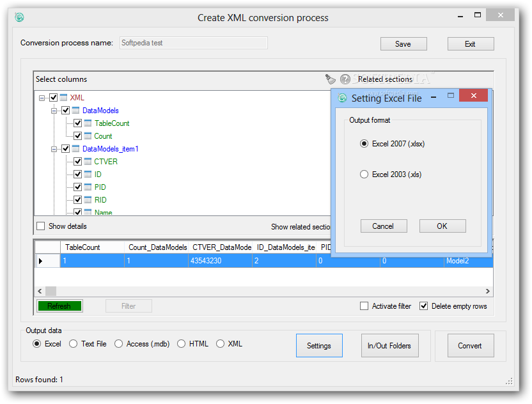Select Access (.mdb) output data option
This screenshot has height=404, width=532.
(118, 344)
